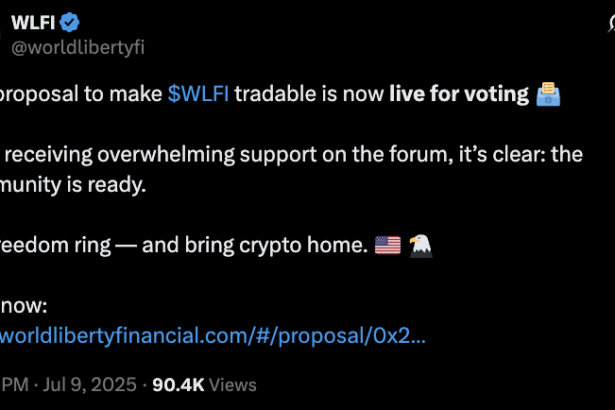This screenshot has width=615, height=410.
Task: Click the American flag emoji
Action: pos(386,244)
